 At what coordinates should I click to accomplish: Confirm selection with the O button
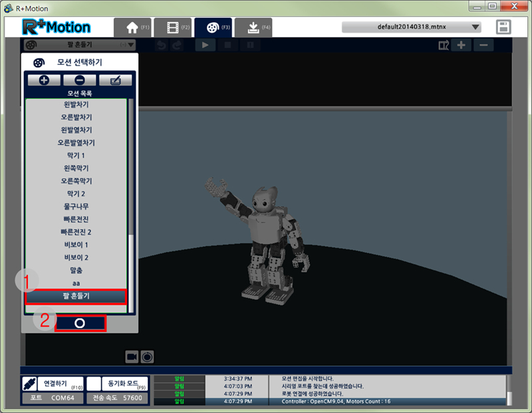[x=80, y=323]
